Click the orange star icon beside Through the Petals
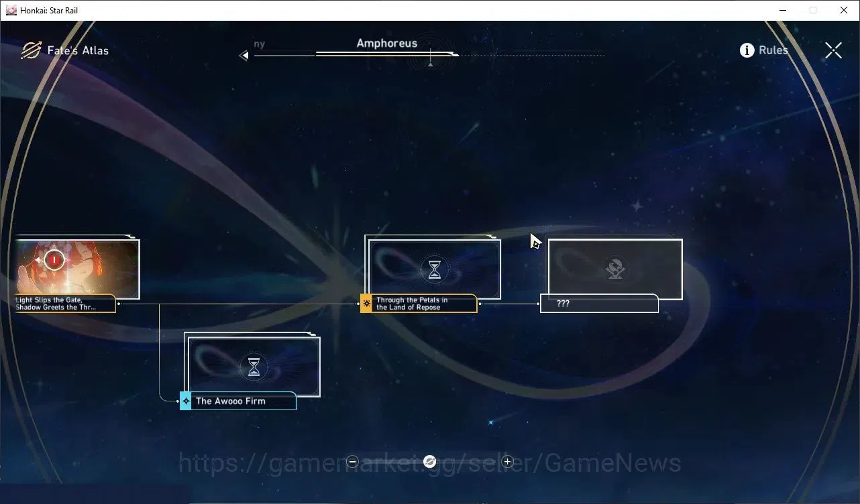Image resolution: width=860 pixels, height=504 pixels. pos(366,304)
